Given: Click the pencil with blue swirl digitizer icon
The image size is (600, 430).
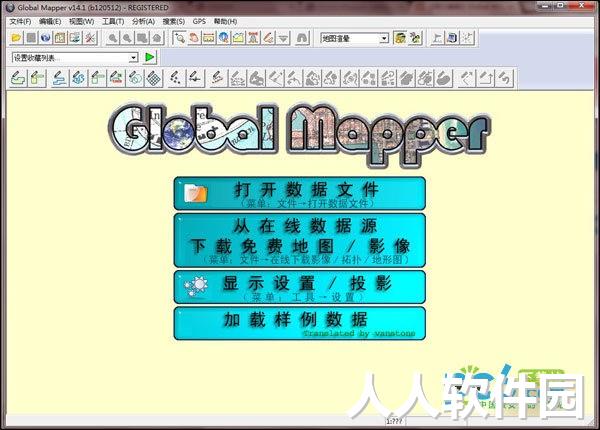Looking at the screenshot, I should click(x=78, y=78).
